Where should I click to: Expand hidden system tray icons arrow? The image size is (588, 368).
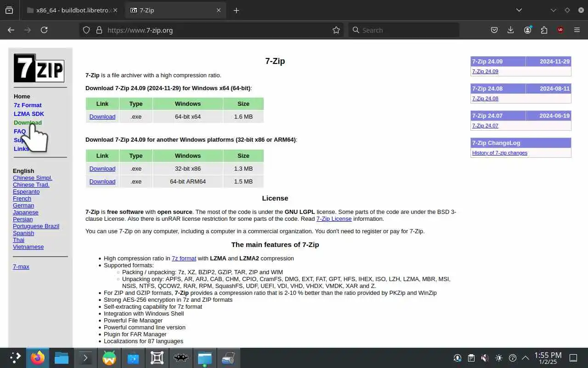point(526,358)
